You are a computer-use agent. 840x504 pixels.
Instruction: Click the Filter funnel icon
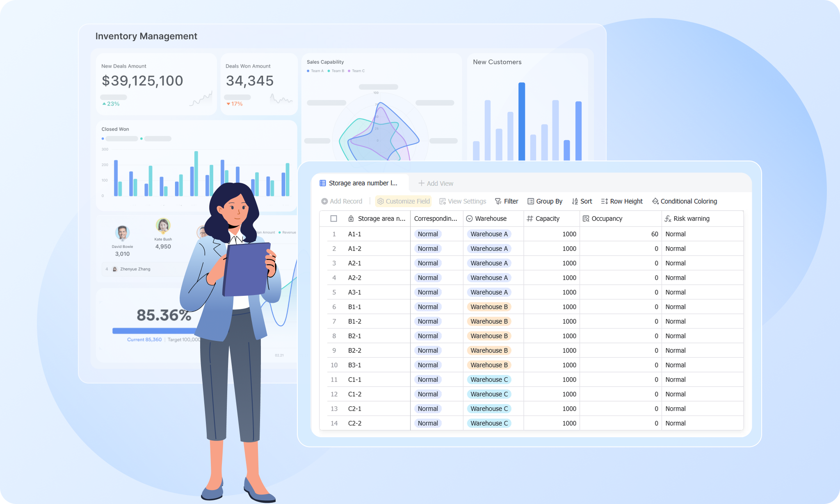pos(498,201)
